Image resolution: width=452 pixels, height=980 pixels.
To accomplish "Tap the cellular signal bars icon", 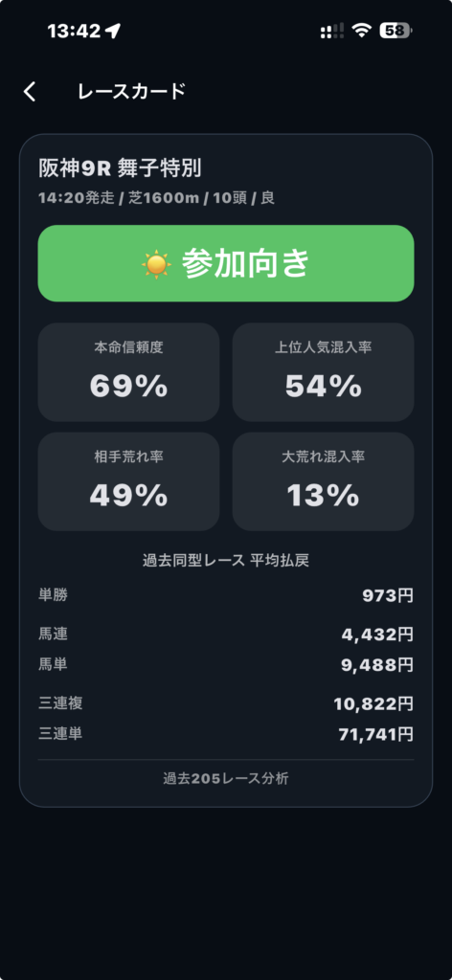I will click(x=332, y=31).
